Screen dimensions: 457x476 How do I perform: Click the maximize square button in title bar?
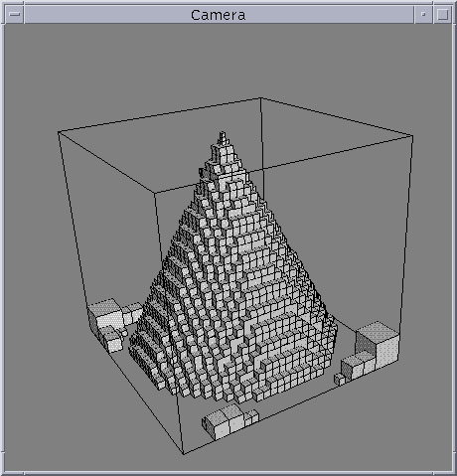click(442, 14)
